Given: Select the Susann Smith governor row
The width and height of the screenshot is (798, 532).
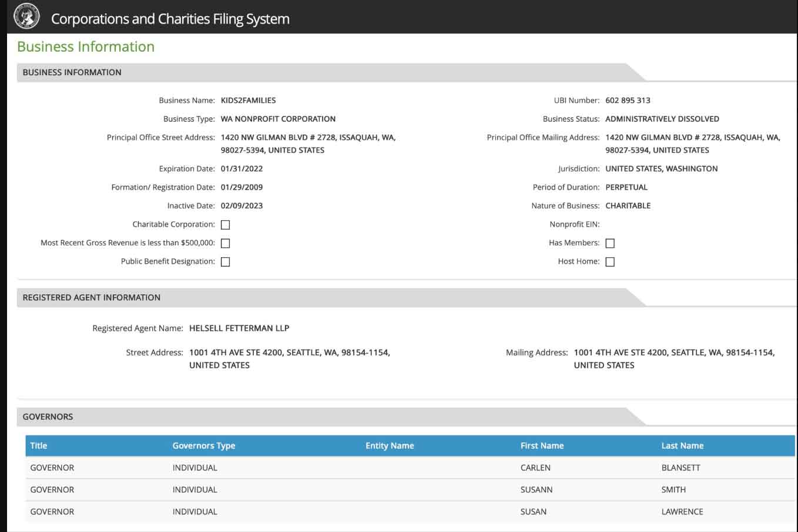Looking at the screenshot, I should pyautogui.click(x=410, y=490).
